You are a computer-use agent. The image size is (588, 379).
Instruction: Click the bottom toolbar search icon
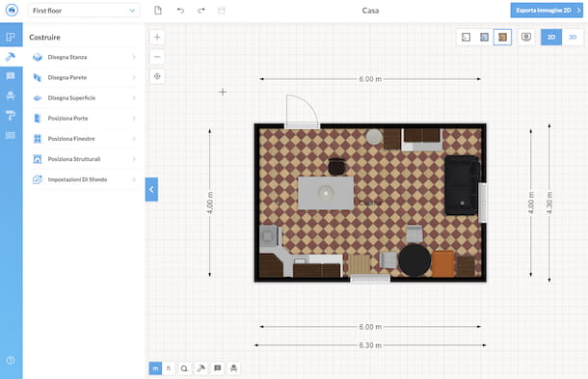[184, 368]
